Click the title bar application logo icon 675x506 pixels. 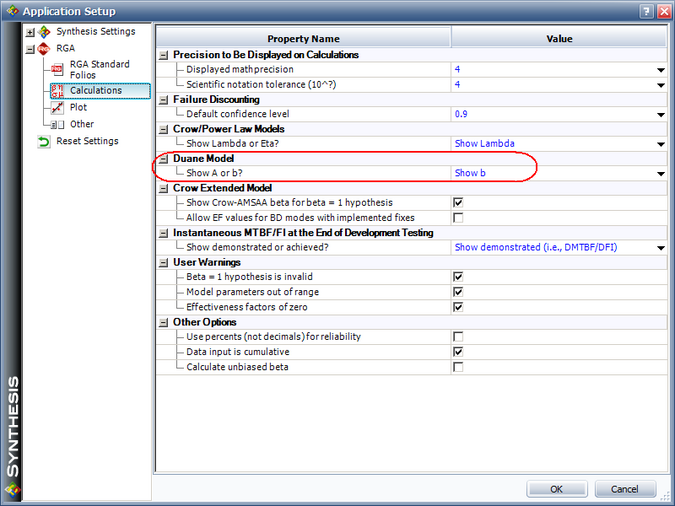coord(12,11)
